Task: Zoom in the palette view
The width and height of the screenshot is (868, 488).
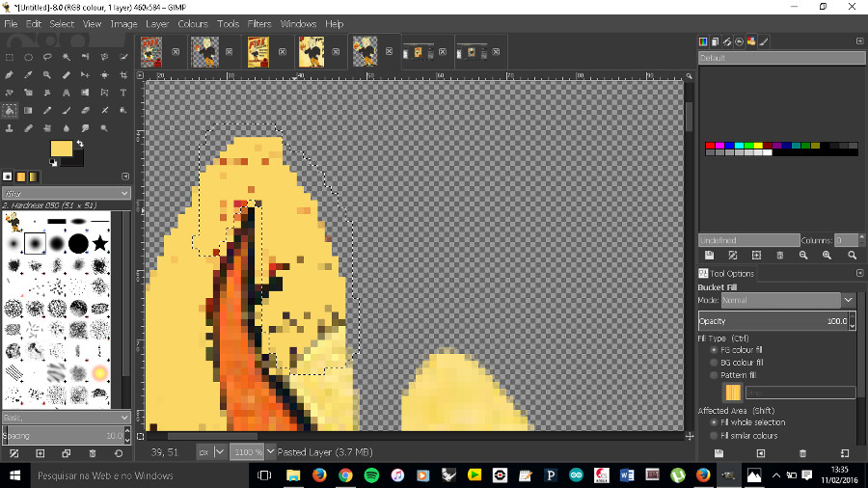Action: tap(827, 255)
